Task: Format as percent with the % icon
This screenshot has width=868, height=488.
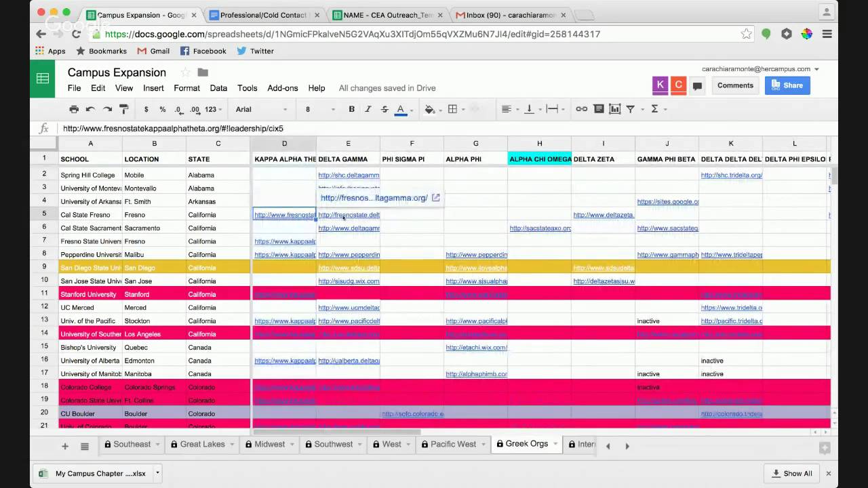Action: point(163,109)
